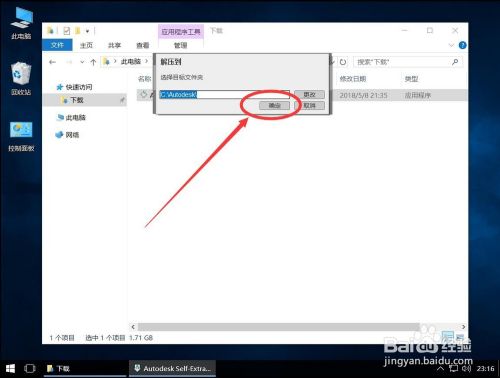
Task: Click the destination folder path field
Action: pyautogui.click(x=224, y=95)
